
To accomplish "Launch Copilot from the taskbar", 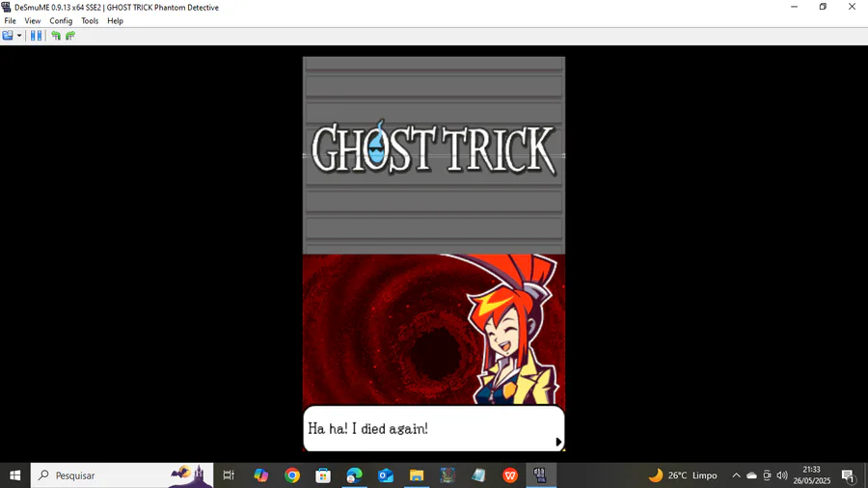I will tap(260, 475).
